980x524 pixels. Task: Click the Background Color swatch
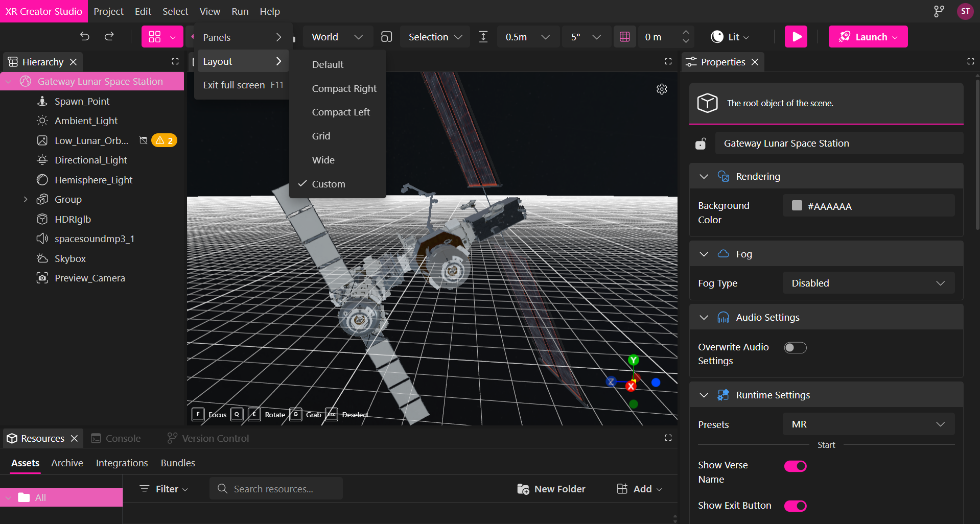(797, 206)
